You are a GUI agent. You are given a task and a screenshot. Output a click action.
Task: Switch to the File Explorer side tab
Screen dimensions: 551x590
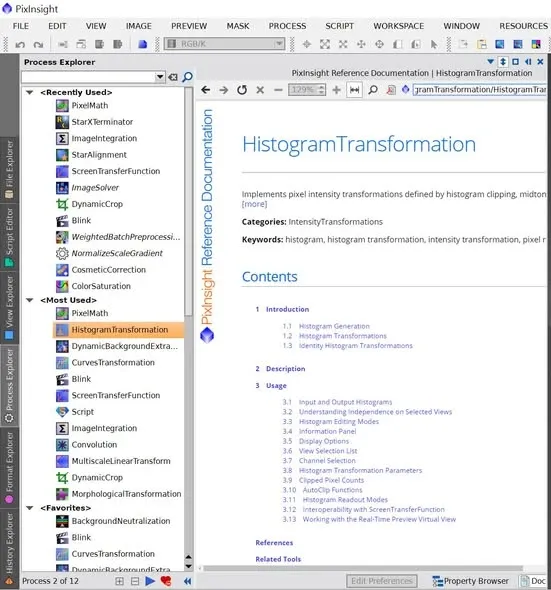9,169
